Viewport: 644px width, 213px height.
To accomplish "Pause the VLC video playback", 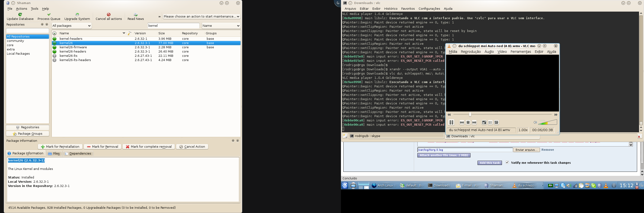I will click(451, 123).
